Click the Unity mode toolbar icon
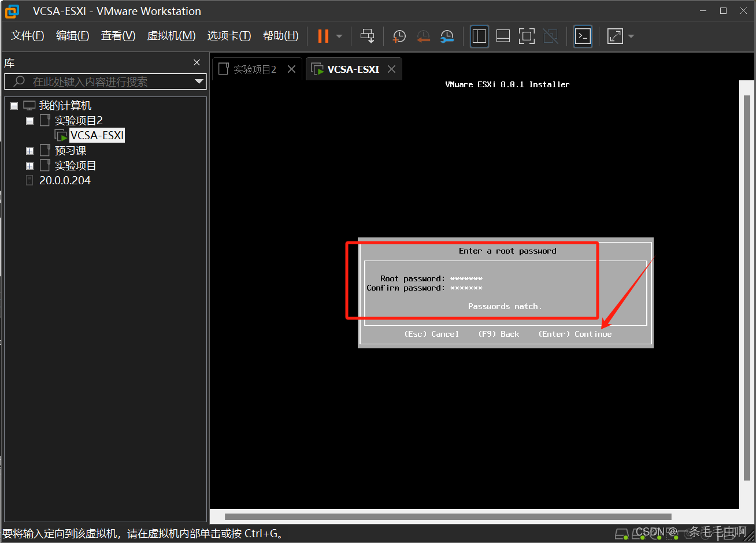Viewport: 756px width, 543px height. (x=551, y=36)
